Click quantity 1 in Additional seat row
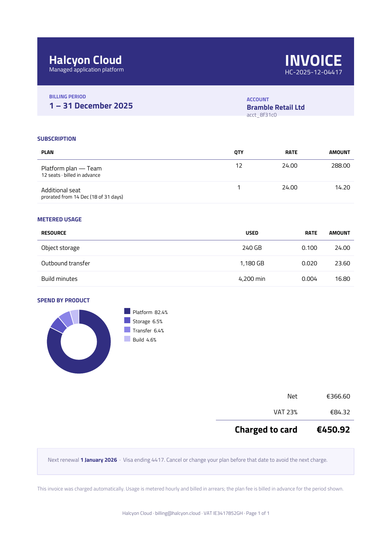 pos(239,188)
